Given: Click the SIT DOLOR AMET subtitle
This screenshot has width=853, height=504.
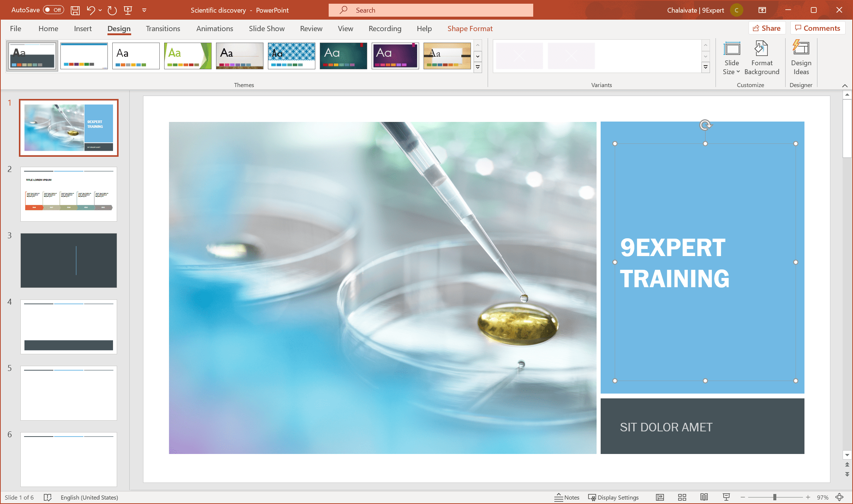Looking at the screenshot, I should (666, 427).
